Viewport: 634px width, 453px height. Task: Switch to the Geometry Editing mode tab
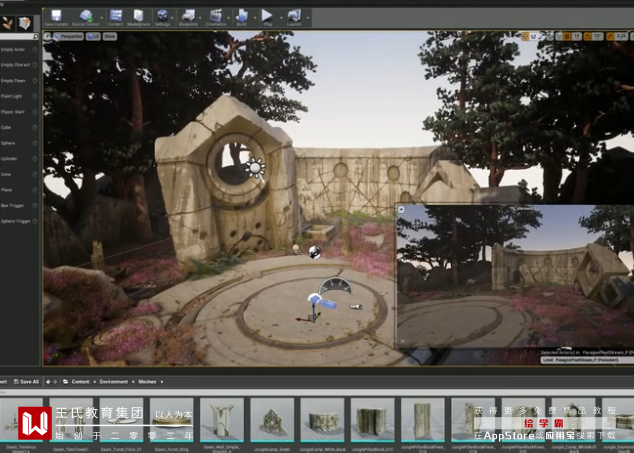pyautogui.click(x=24, y=23)
